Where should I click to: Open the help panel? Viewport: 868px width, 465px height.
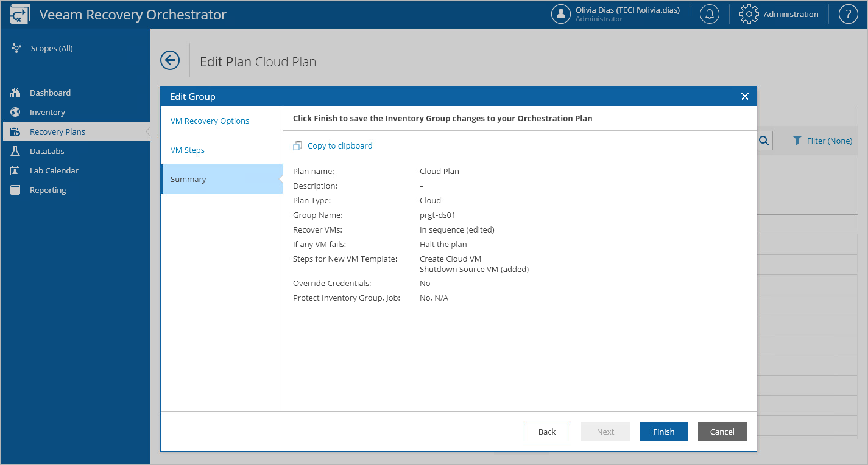click(x=848, y=13)
